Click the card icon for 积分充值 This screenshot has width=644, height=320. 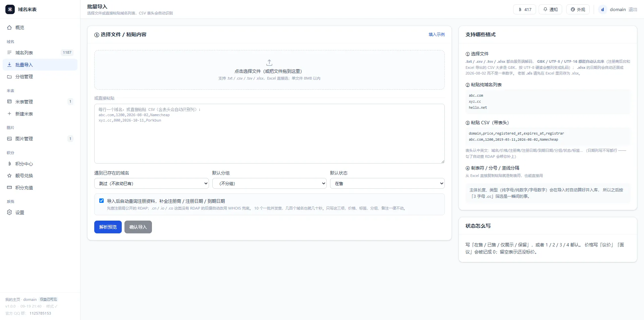point(9,188)
